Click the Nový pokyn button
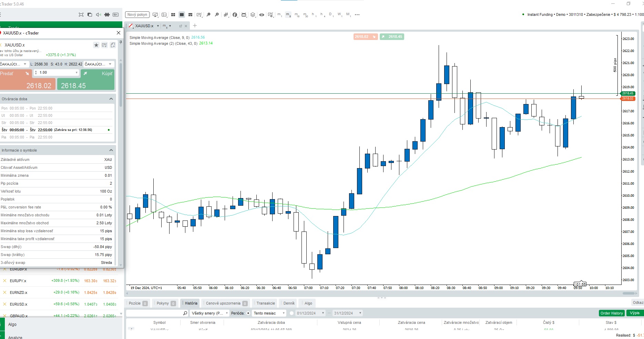644x339 pixels. (137, 14)
